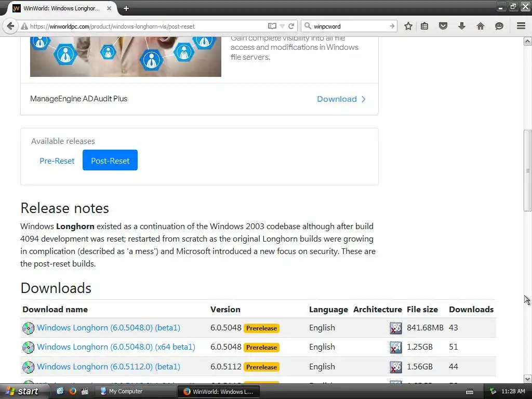Select the Post-Reset release button
This screenshot has height=399, width=532.
(110, 160)
